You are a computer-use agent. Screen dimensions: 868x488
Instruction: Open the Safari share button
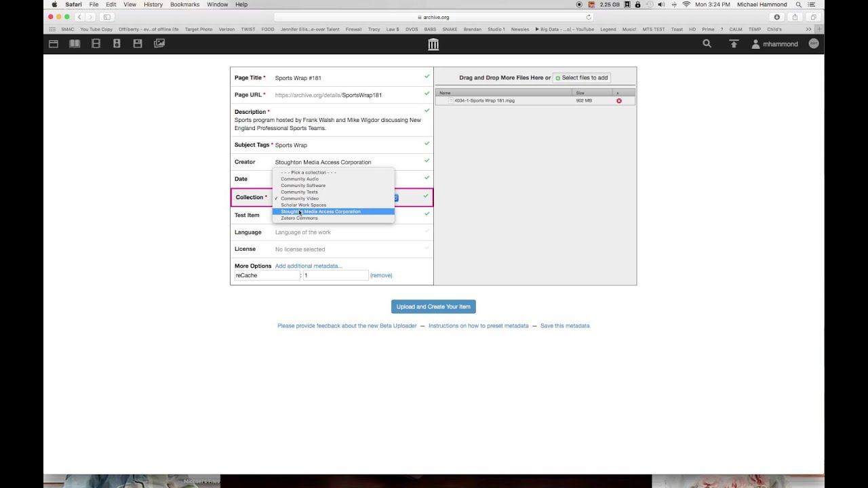[795, 17]
